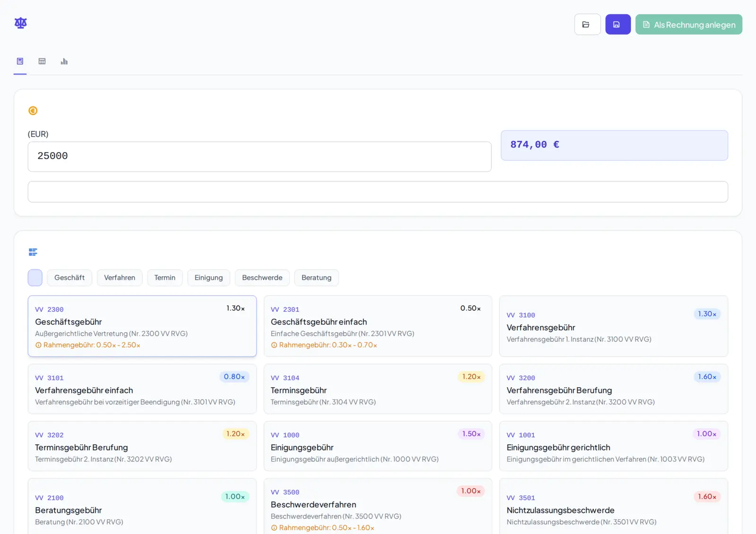This screenshot has width=756, height=534.
Task: Select the VV 3202 Terminsgebühr Berufung card
Action: [x=142, y=446]
